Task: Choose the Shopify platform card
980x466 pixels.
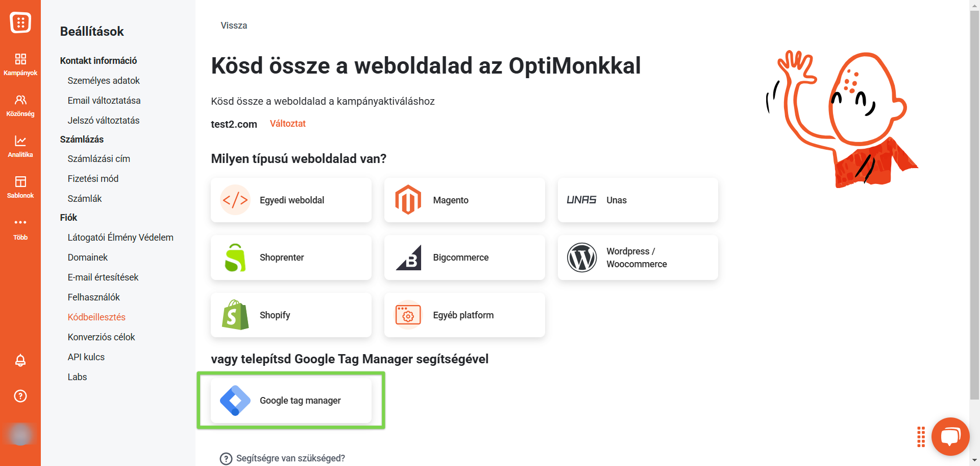Action: tap(291, 315)
